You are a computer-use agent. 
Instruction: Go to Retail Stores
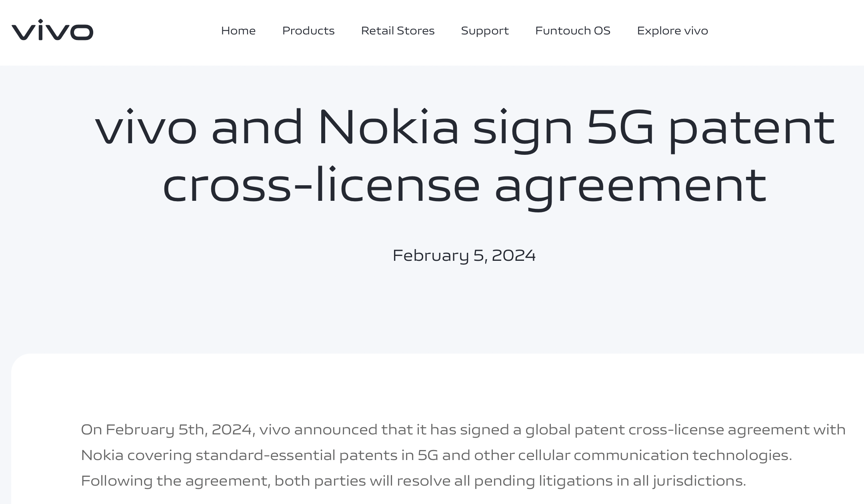click(x=398, y=31)
